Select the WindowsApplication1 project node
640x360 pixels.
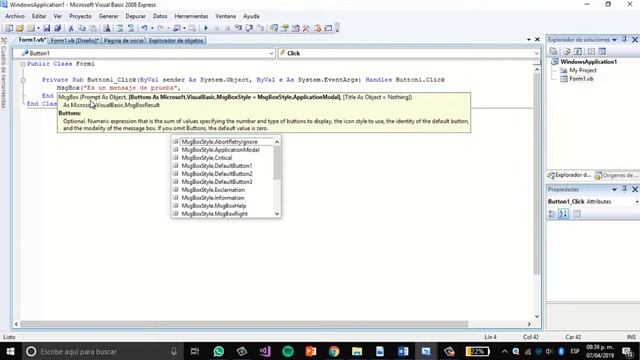[588, 62]
